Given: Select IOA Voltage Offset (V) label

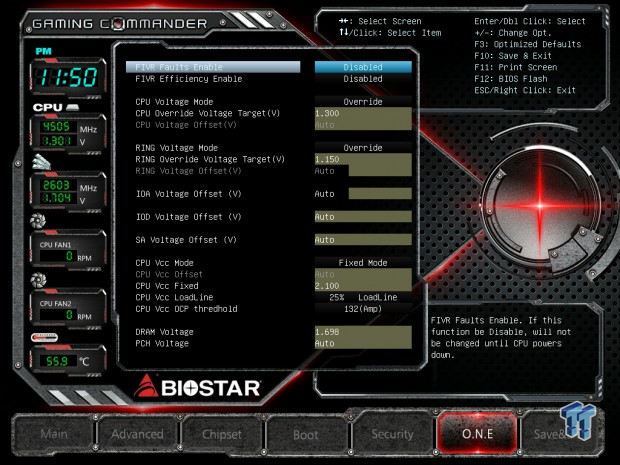Looking at the screenshot, I should click(x=189, y=194).
